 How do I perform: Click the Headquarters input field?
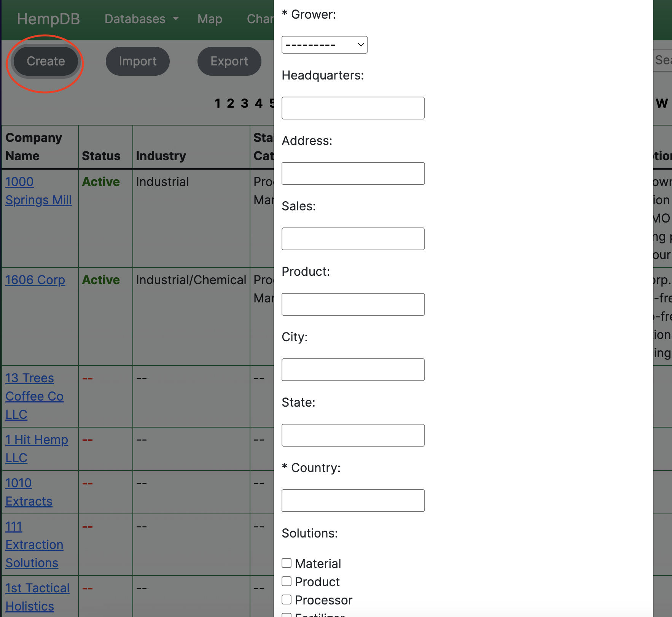(x=353, y=108)
